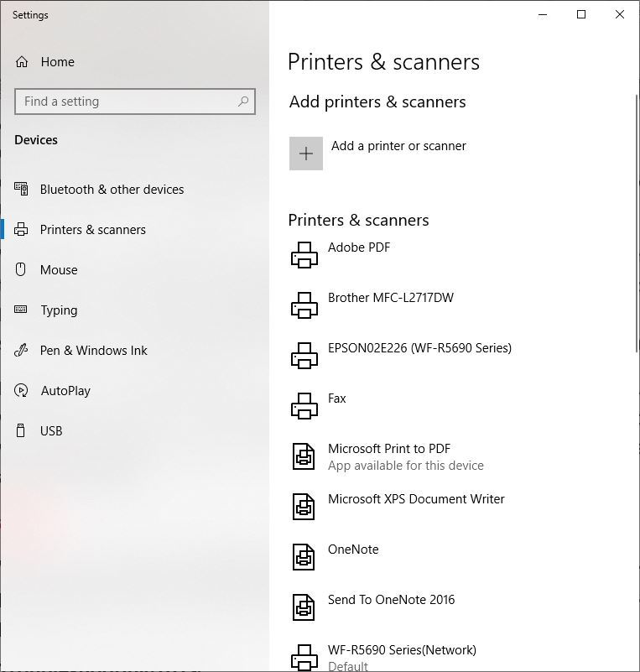Choose the Fax device icon
This screenshot has height=672, width=640.
[304, 406]
